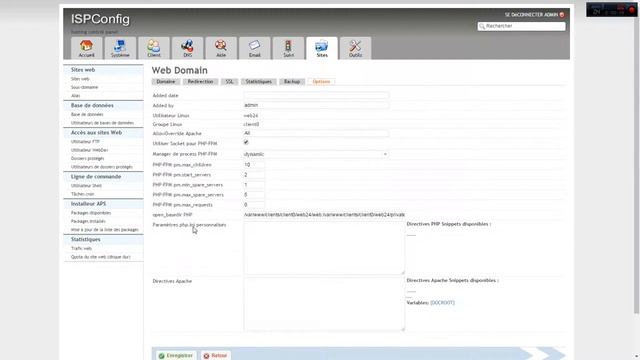Click the pm.start_servers field
Screen dimensions: 640x360
[x=254, y=175]
